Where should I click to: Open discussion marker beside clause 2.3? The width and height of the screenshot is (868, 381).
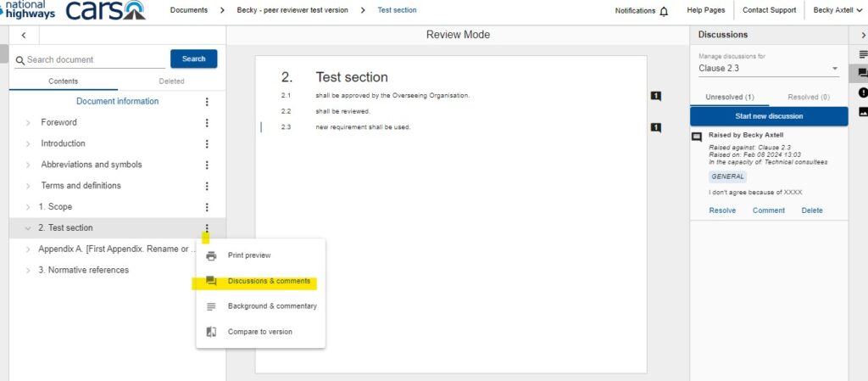click(x=655, y=128)
